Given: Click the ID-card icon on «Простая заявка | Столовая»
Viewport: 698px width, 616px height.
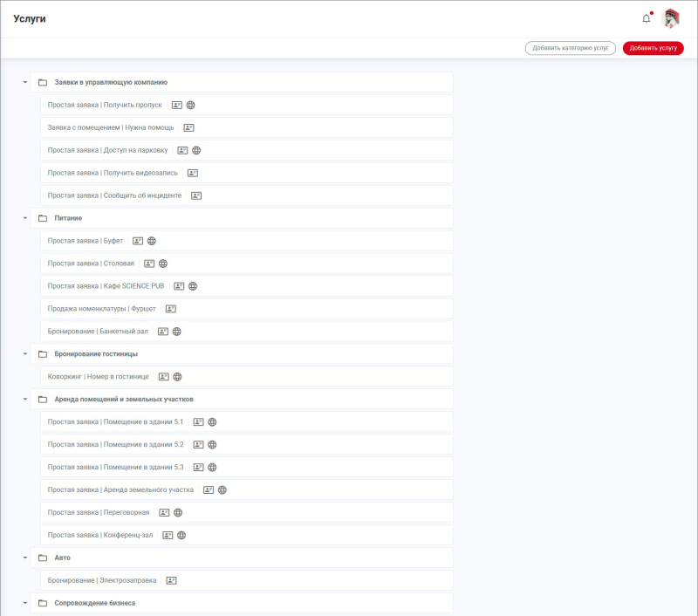Looking at the screenshot, I should click(148, 263).
